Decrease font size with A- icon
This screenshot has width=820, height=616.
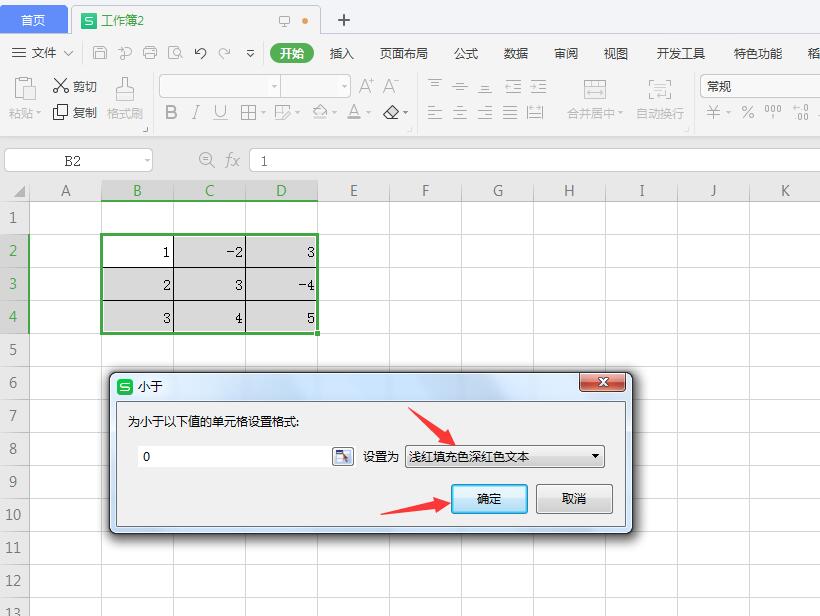tap(391, 86)
